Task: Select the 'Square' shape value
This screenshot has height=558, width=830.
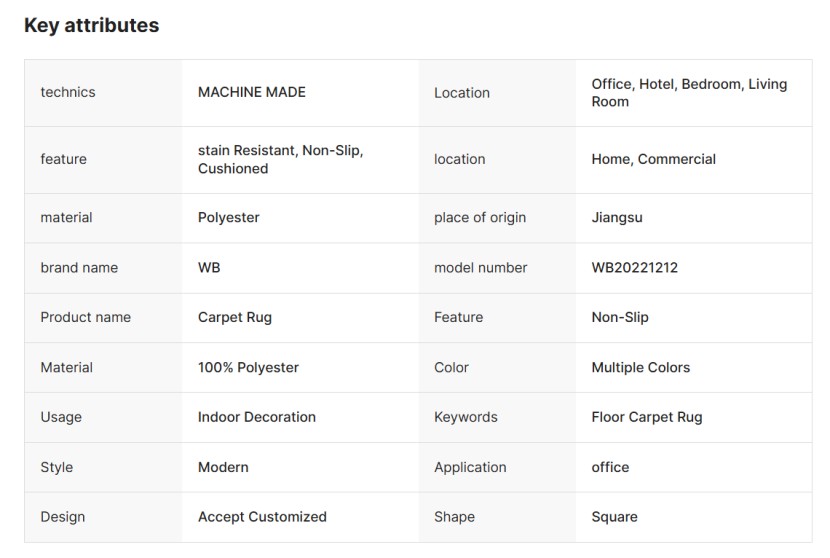Action: (x=615, y=518)
